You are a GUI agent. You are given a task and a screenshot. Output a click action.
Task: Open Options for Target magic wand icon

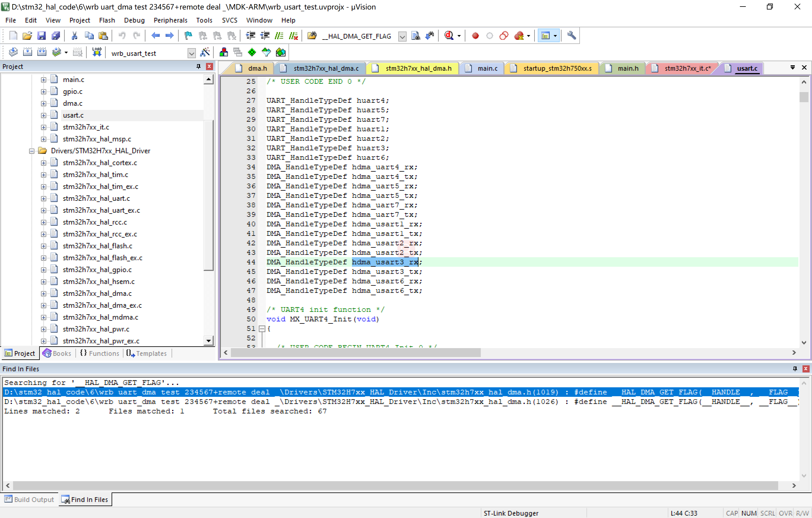(205, 52)
